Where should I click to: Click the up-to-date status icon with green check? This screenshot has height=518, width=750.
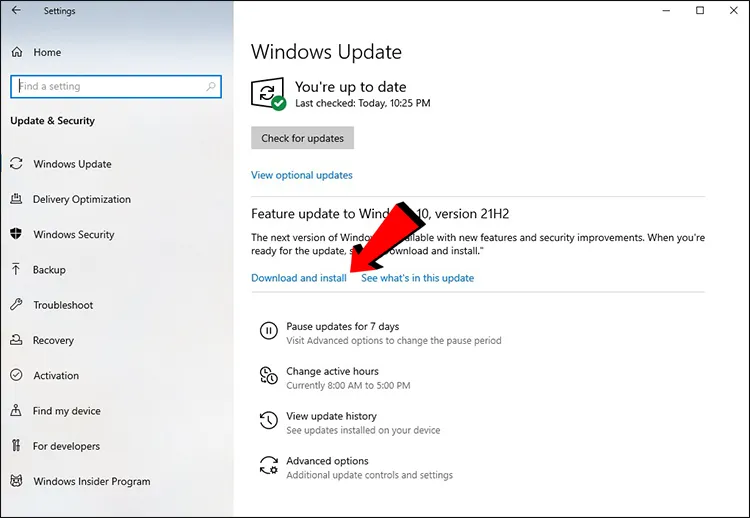pyautogui.click(x=268, y=94)
